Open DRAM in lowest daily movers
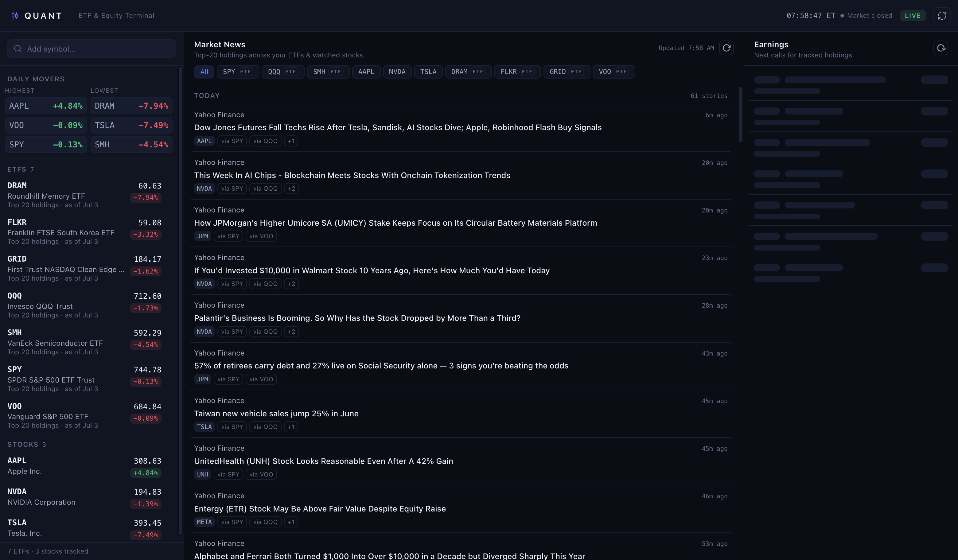The width and height of the screenshot is (958, 560). [x=131, y=106]
